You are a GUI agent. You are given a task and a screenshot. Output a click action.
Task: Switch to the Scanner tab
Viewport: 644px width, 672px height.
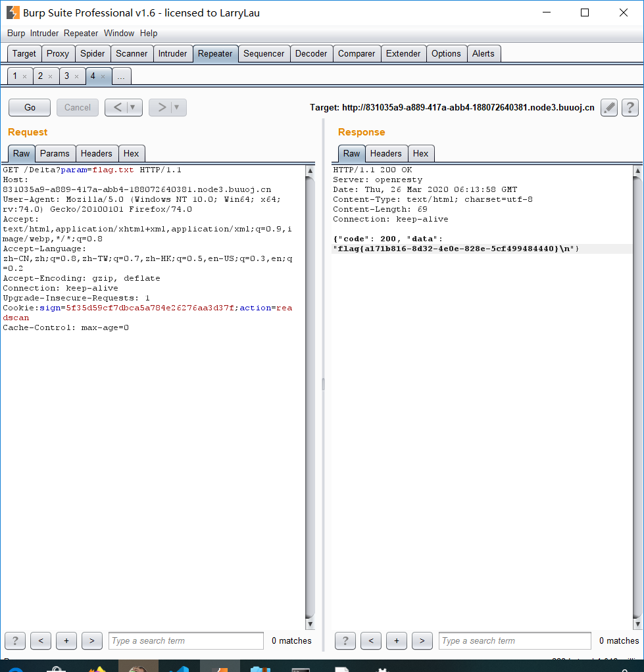[x=132, y=53]
